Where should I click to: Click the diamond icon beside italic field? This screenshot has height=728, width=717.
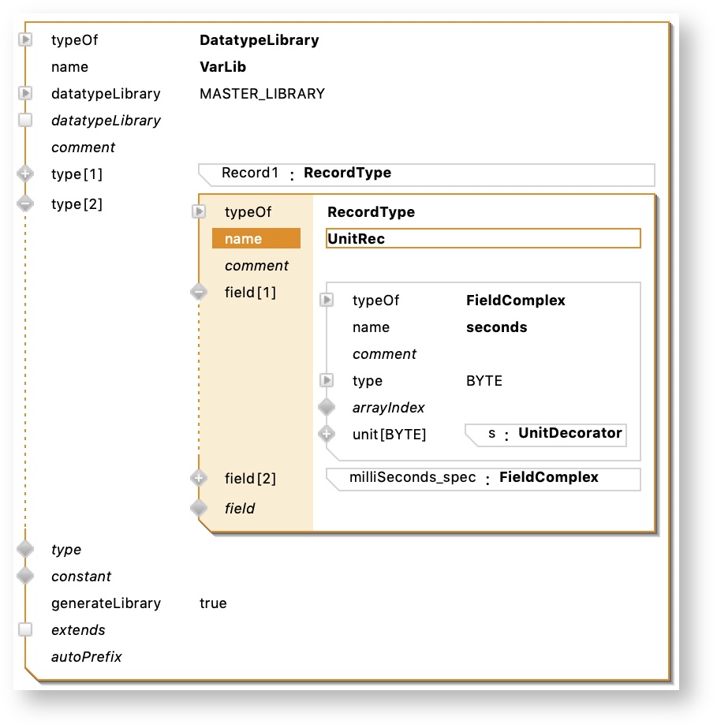pyautogui.click(x=199, y=509)
